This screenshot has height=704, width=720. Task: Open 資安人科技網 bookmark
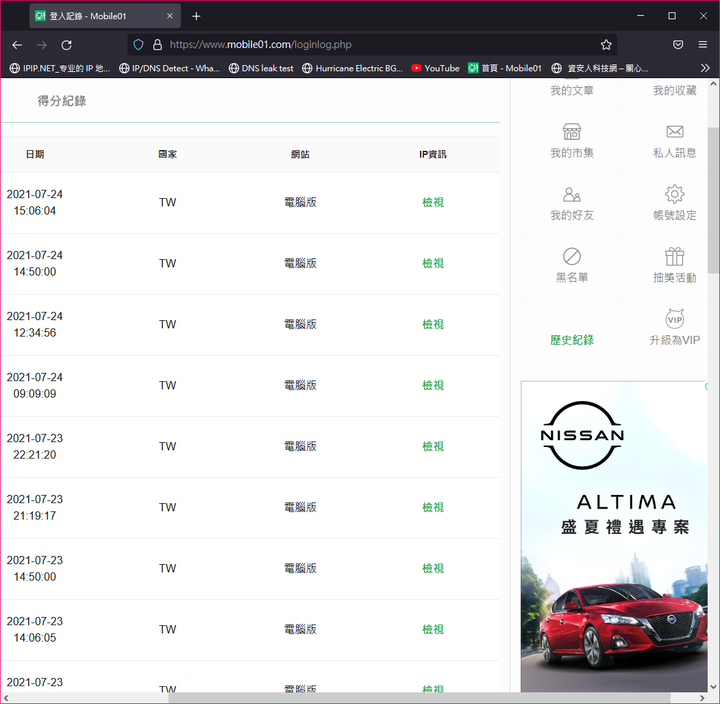pos(600,68)
